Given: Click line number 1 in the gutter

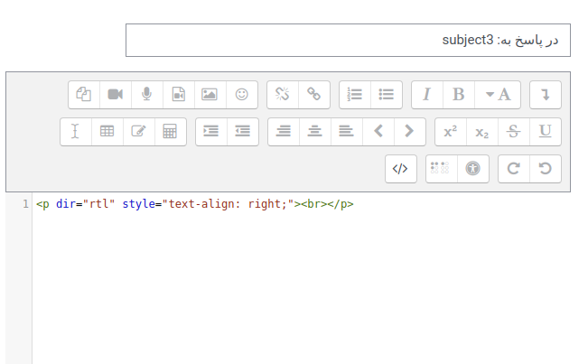Looking at the screenshot, I should (x=25, y=204).
